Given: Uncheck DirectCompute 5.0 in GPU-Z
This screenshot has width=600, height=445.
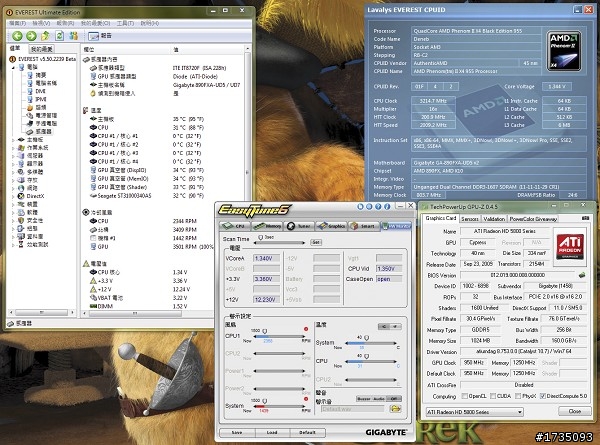Looking at the screenshot, I should tap(543, 396).
